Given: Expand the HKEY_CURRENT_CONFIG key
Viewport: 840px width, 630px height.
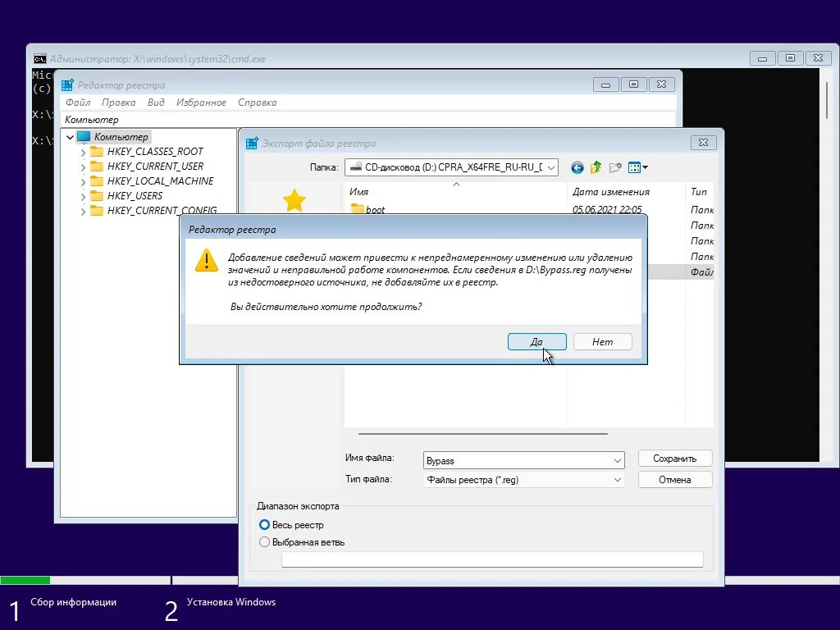Looking at the screenshot, I should point(83,211).
